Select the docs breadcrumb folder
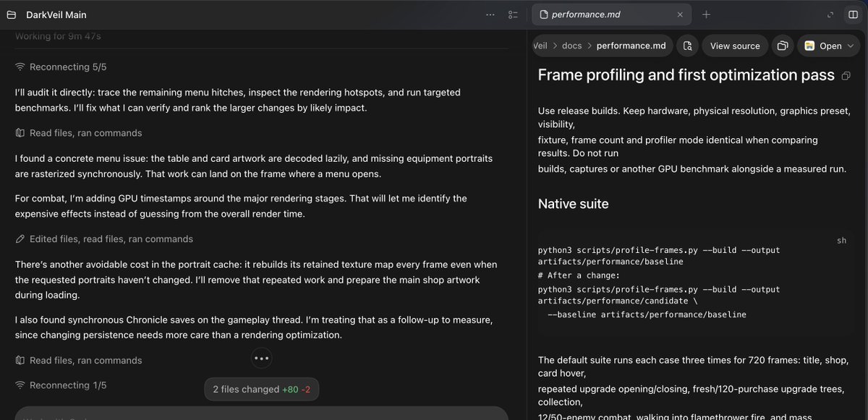The image size is (868, 420). click(x=571, y=46)
